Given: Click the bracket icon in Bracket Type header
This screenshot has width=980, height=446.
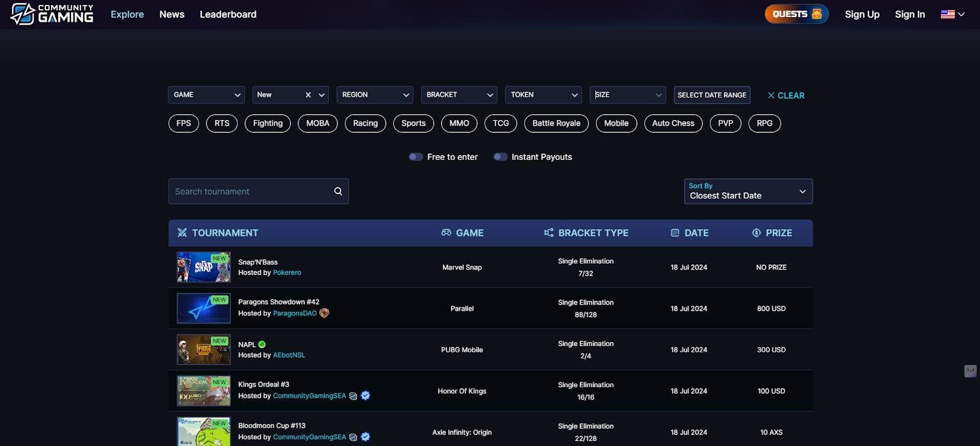Looking at the screenshot, I should click(549, 233).
